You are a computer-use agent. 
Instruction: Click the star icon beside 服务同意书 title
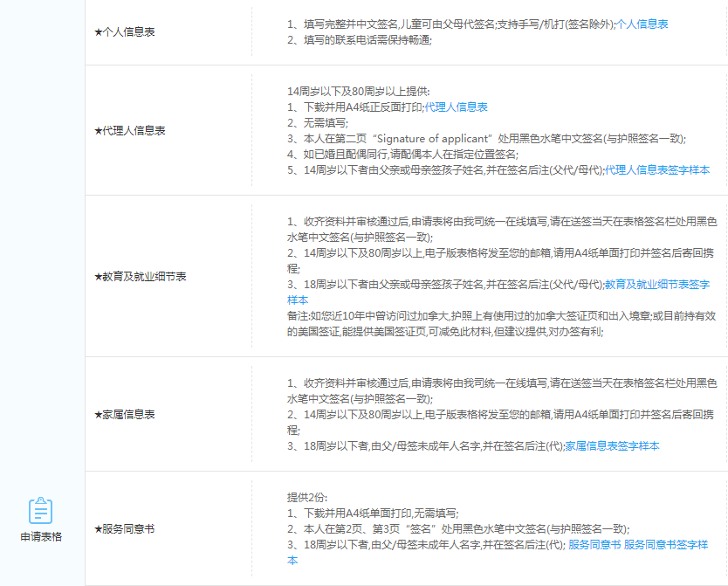[98, 528]
